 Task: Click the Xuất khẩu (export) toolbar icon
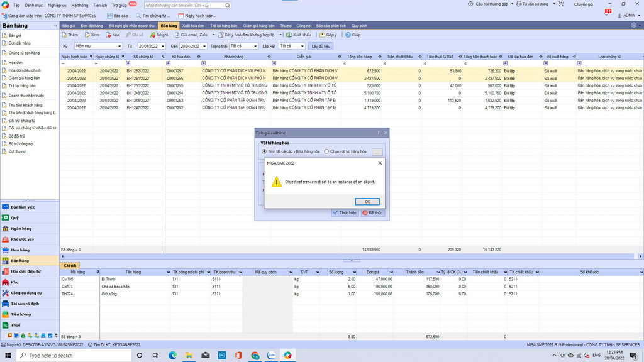tap(289, 35)
